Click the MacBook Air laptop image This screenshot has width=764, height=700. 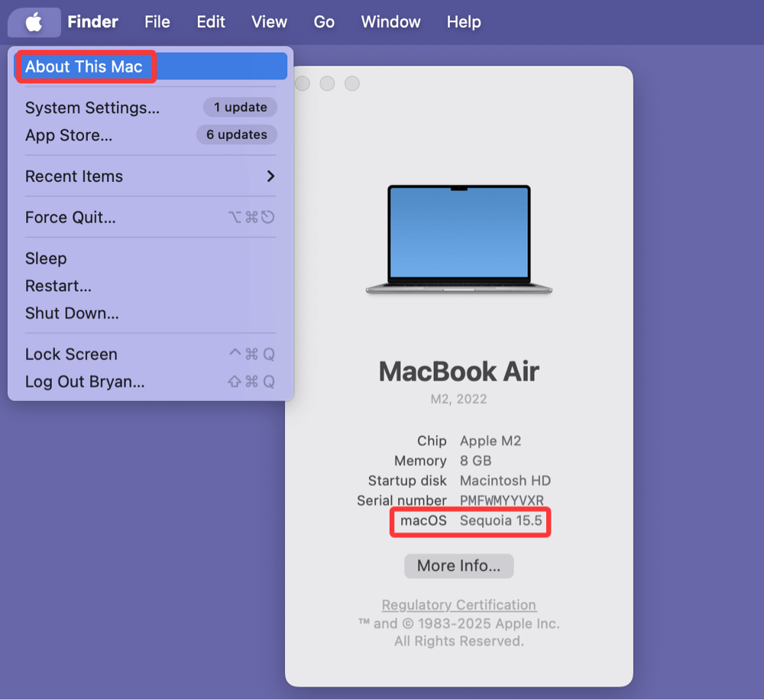pos(459,239)
